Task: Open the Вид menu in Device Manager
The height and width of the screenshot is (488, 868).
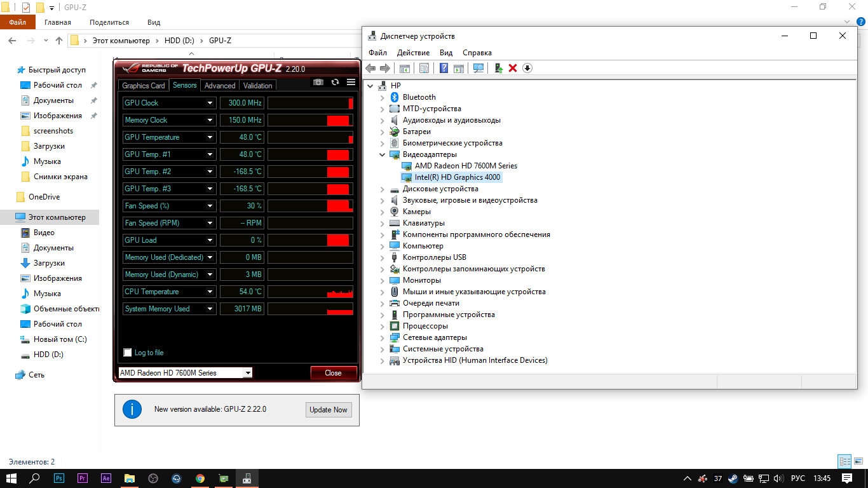Action: 446,53
